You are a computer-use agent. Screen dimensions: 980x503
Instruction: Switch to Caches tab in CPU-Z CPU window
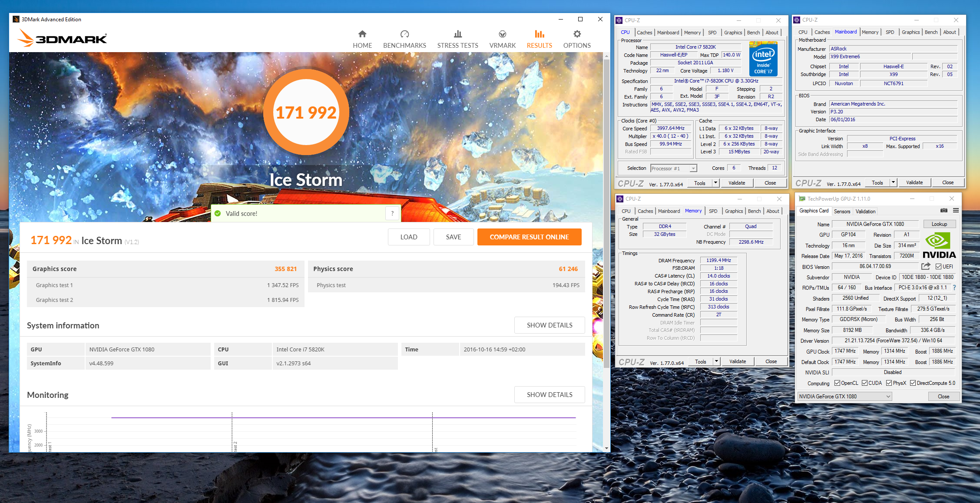pyautogui.click(x=644, y=33)
